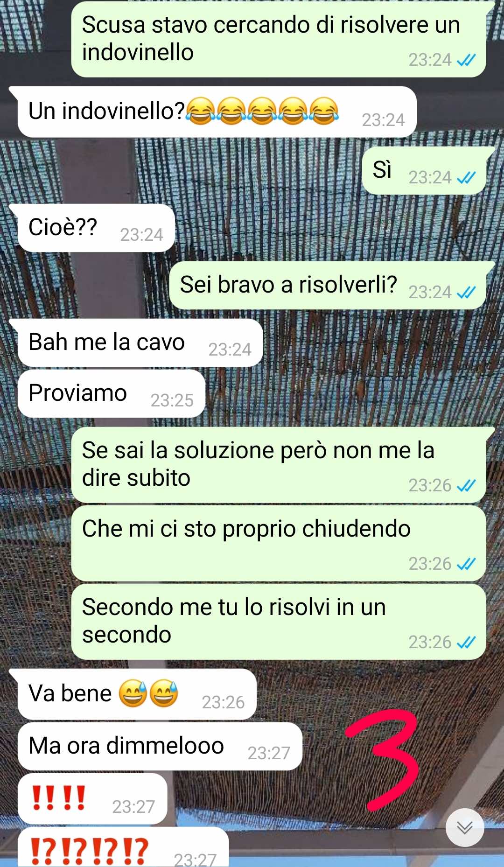Tap the red '!?!?!?!?' emoji message
Image resolution: width=504 pixels, height=867 pixels.
123,848
